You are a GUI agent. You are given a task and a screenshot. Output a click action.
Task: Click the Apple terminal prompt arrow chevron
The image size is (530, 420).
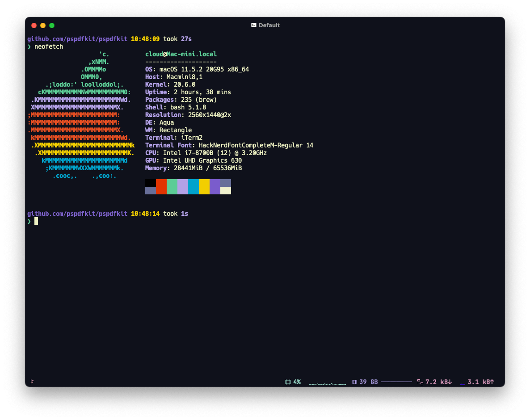[x=29, y=221]
